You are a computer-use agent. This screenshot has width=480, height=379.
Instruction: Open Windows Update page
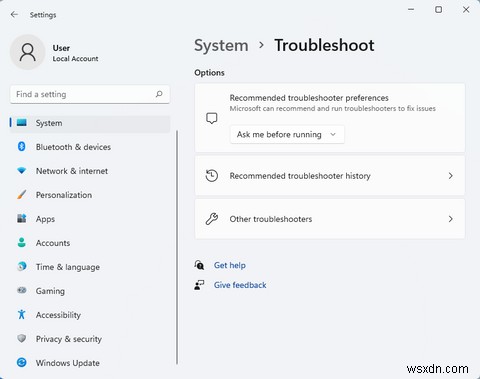point(90,363)
